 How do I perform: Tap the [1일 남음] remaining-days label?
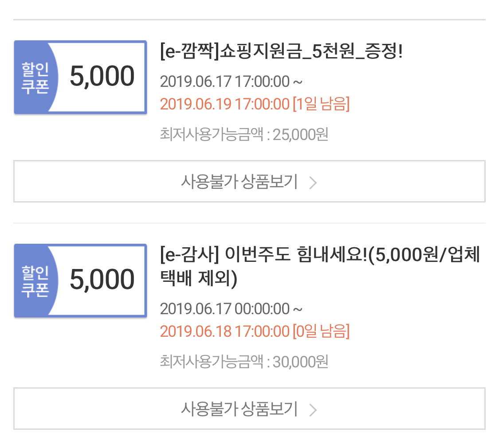pos(321,104)
